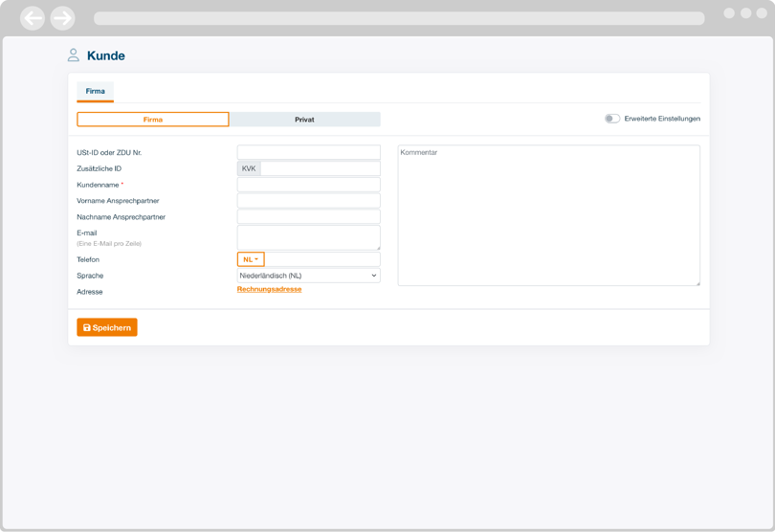Click the browser back arrow
Image resolution: width=775 pixels, height=532 pixels.
(x=33, y=18)
